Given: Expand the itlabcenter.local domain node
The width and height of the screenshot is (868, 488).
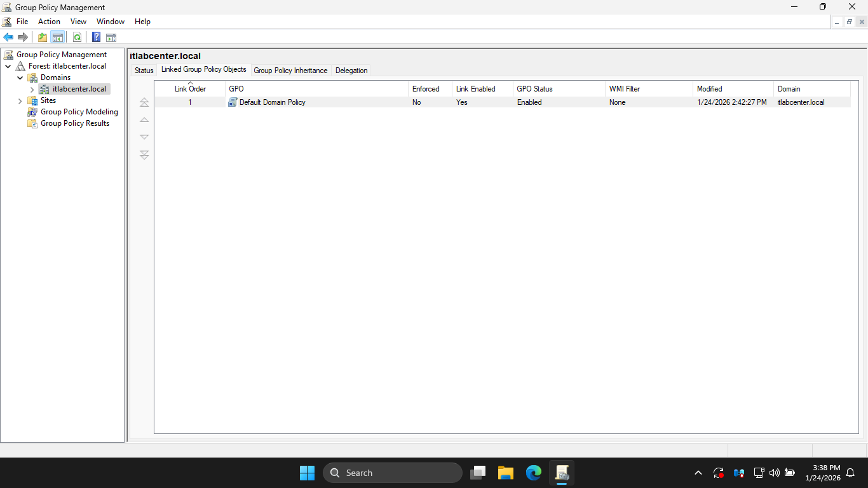Looking at the screenshot, I should [32, 90].
